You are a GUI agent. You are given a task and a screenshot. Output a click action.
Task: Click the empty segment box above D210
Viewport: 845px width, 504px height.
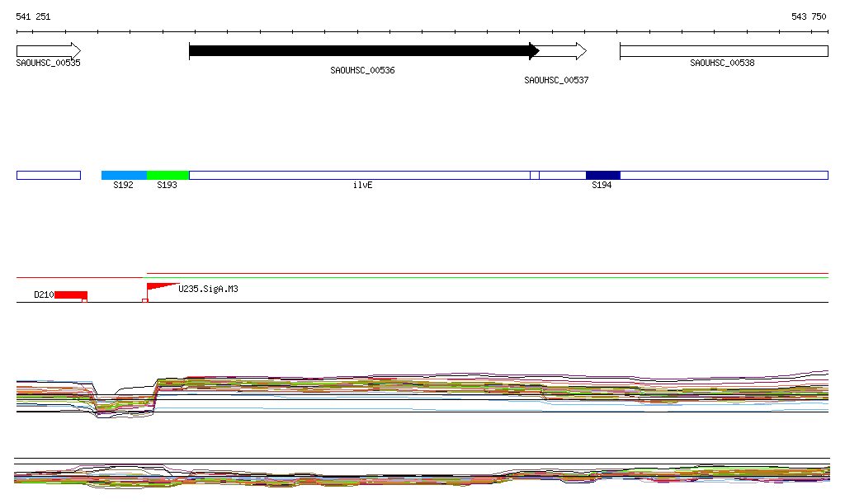coord(48,175)
